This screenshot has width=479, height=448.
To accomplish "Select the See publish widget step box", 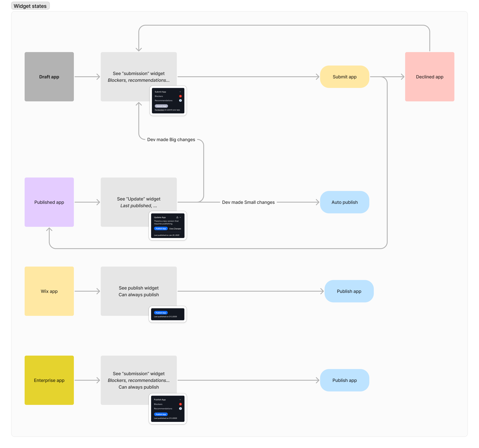I will point(138,291).
